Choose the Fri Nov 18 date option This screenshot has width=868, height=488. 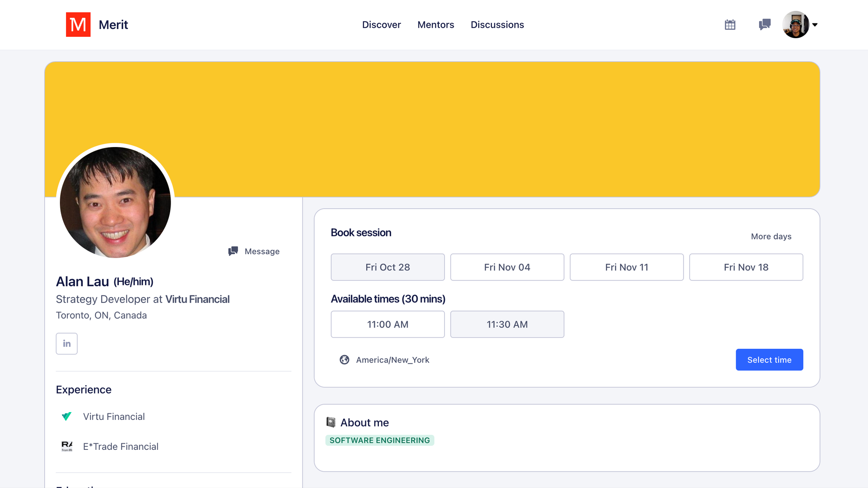pyautogui.click(x=746, y=267)
